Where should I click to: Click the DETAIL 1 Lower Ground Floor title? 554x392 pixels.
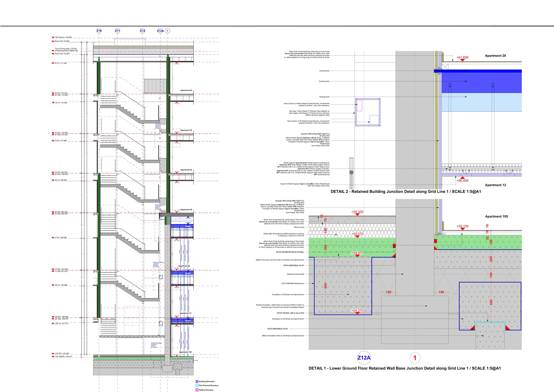tap(405, 368)
